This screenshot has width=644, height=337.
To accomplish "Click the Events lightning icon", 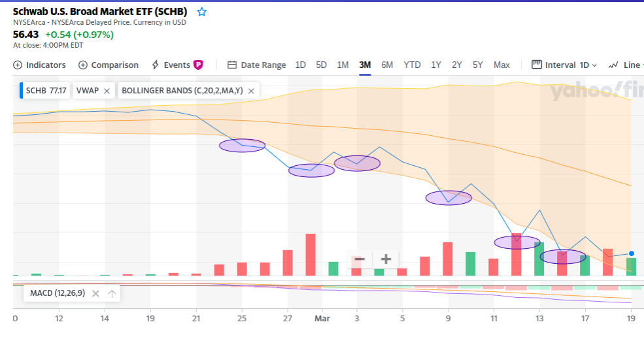I will point(155,65).
